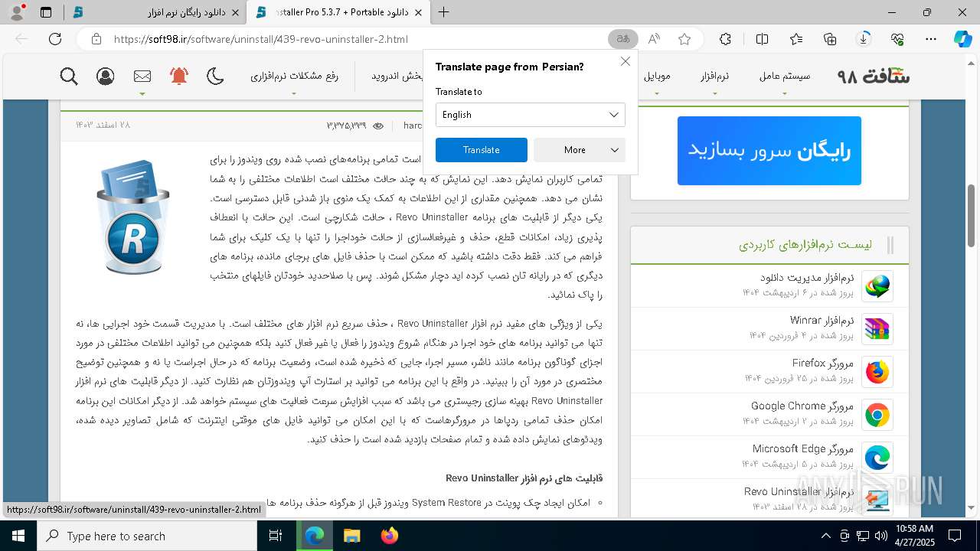
Task: Open the Favorites list icon
Action: (x=796, y=39)
